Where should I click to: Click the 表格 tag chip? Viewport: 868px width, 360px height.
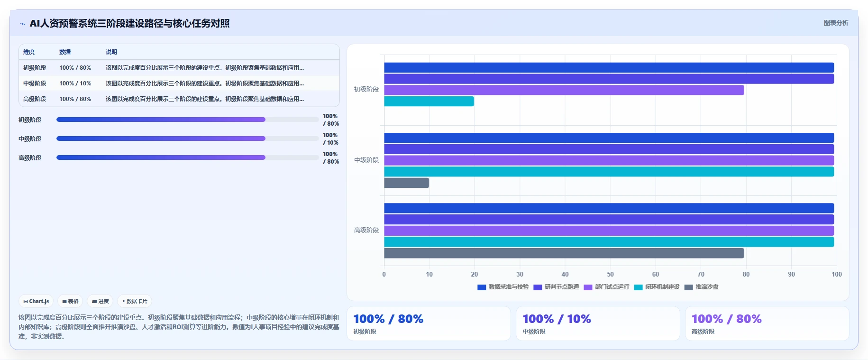click(70, 301)
